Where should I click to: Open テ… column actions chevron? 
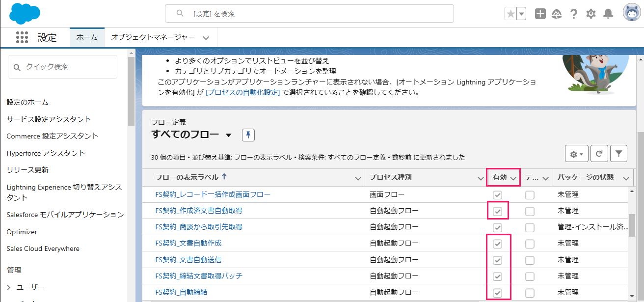(545, 178)
